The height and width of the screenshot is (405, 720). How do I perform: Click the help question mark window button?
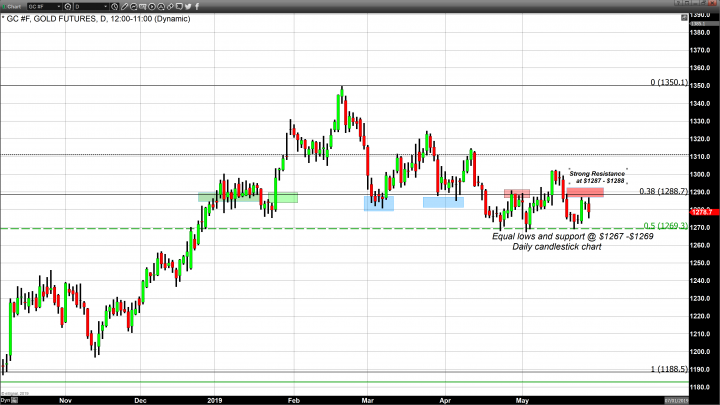pyautogui.click(x=679, y=3)
